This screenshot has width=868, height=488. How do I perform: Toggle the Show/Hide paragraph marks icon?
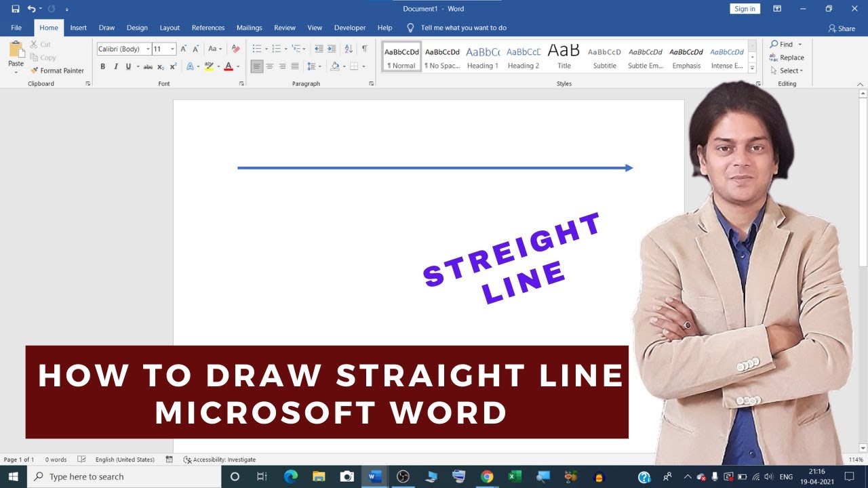pyautogui.click(x=364, y=48)
